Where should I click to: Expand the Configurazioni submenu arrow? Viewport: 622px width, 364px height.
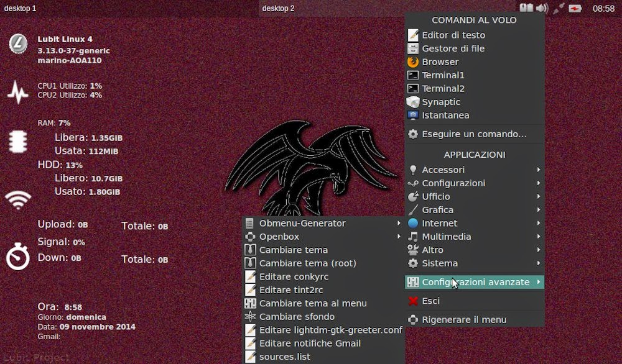coord(538,183)
